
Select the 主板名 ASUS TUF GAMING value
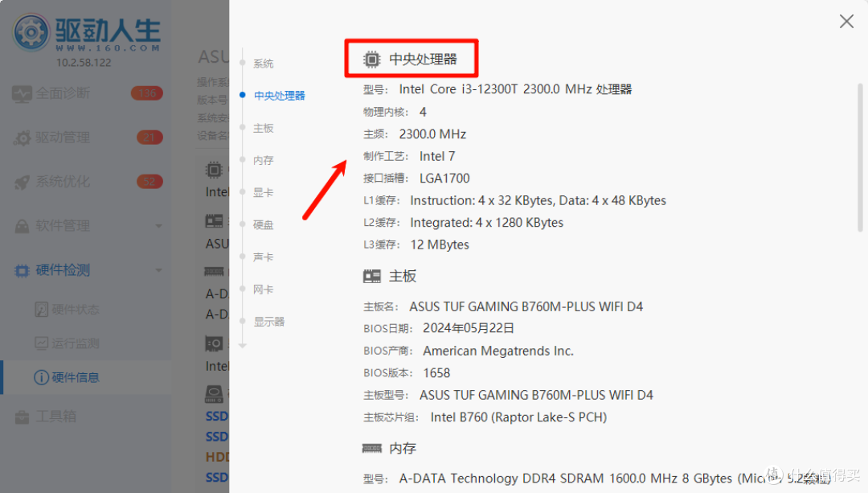pyautogui.click(x=526, y=307)
